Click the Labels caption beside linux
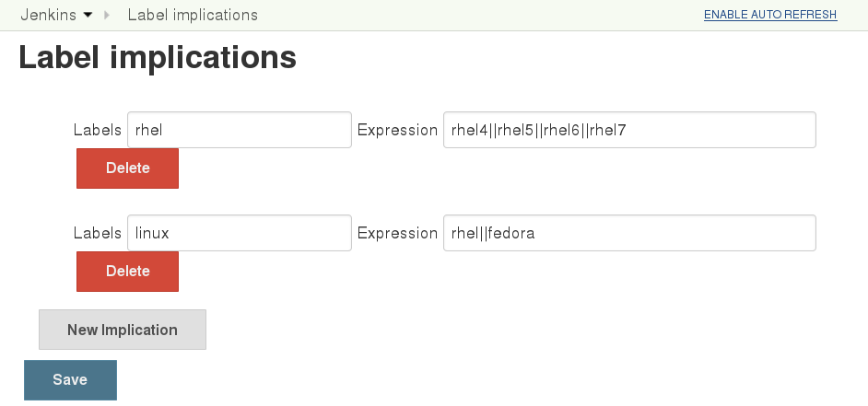 click(98, 233)
